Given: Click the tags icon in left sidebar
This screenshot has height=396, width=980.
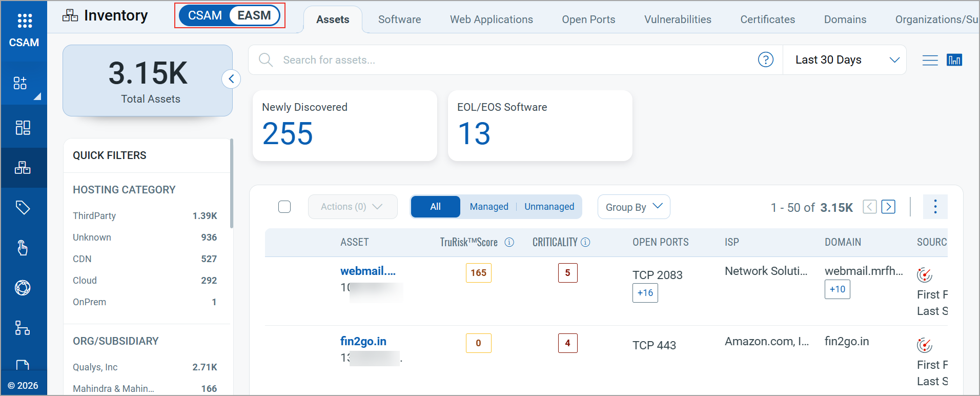Looking at the screenshot, I should (23, 208).
